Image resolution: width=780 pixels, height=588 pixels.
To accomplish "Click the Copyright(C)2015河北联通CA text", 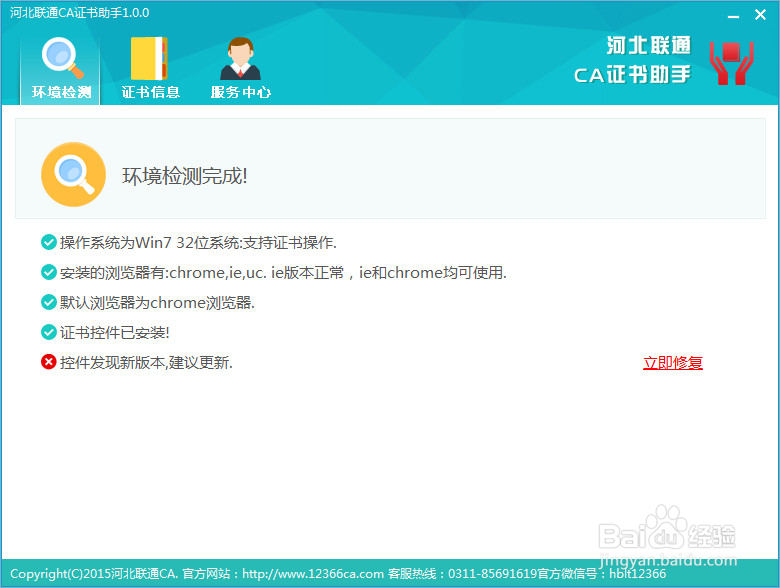I will point(94,574).
